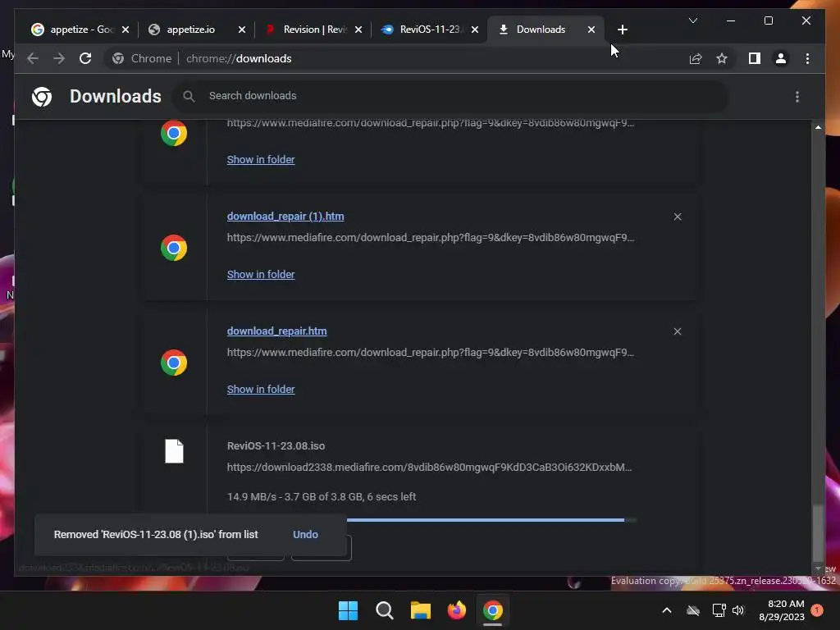
Task: Open the Downloads page more-actions menu
Action: click(x=797, y=97)
